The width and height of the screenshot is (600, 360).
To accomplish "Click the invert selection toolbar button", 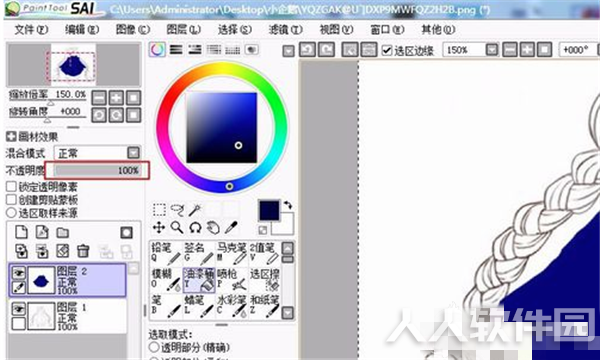I will 368,50.
